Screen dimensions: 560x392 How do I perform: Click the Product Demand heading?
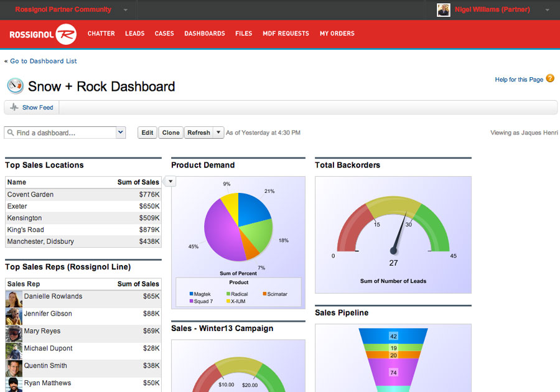pyautogui.click(x=203, y=165)
